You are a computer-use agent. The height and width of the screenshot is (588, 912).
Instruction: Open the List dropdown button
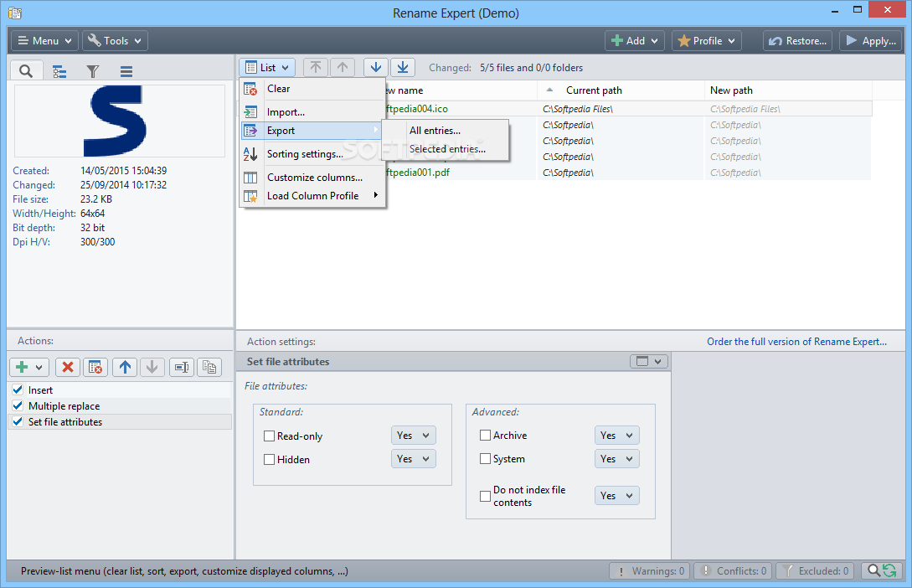pos(267,68)
